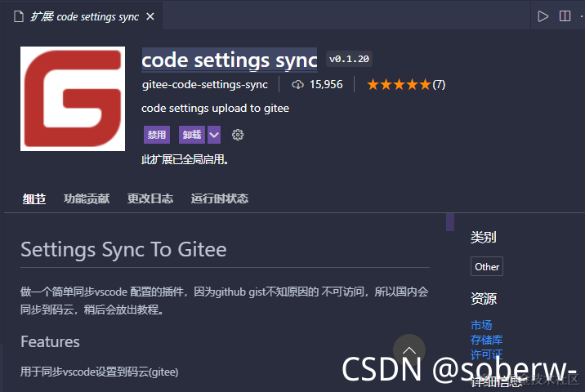Disable the extension with the 禁用 button
The width and height of the screenshot is (585, 392).
click(157, 135)
